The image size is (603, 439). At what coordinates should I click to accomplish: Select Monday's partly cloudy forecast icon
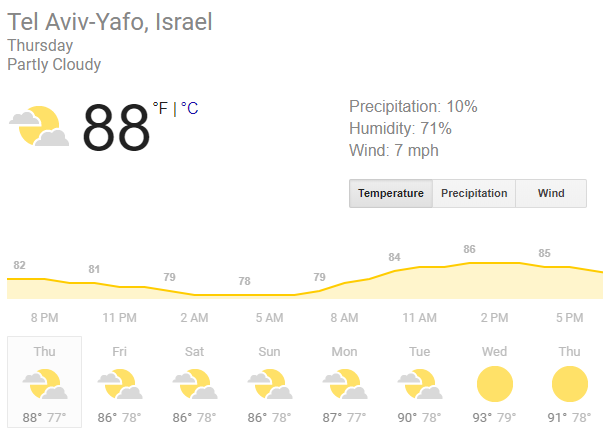[x=345, y=384]
